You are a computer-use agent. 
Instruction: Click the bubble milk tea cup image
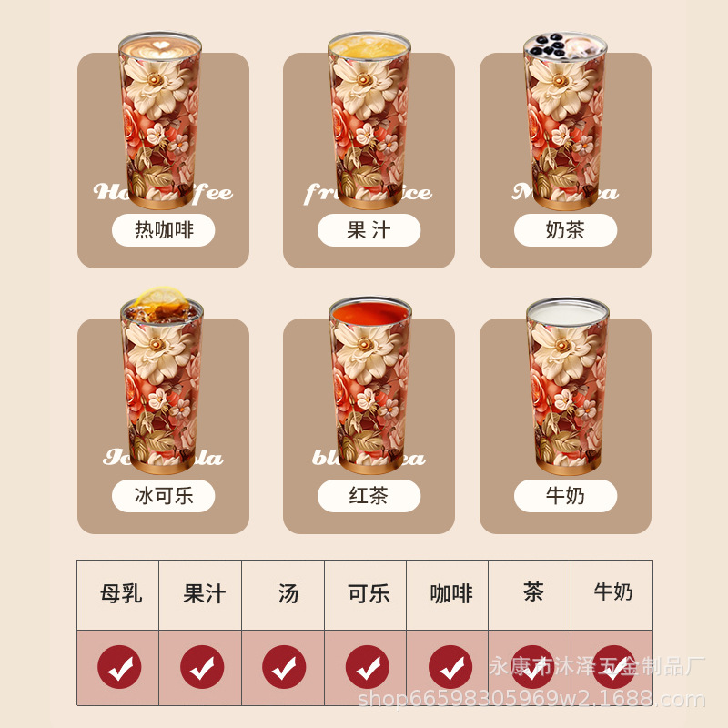[x=565, y=121]
